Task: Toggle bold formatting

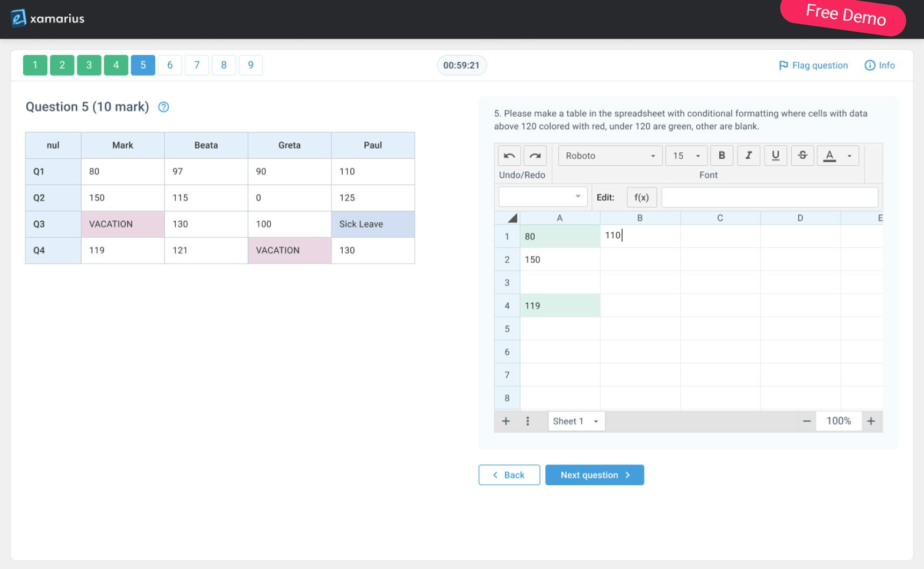Action: (722, 156)
